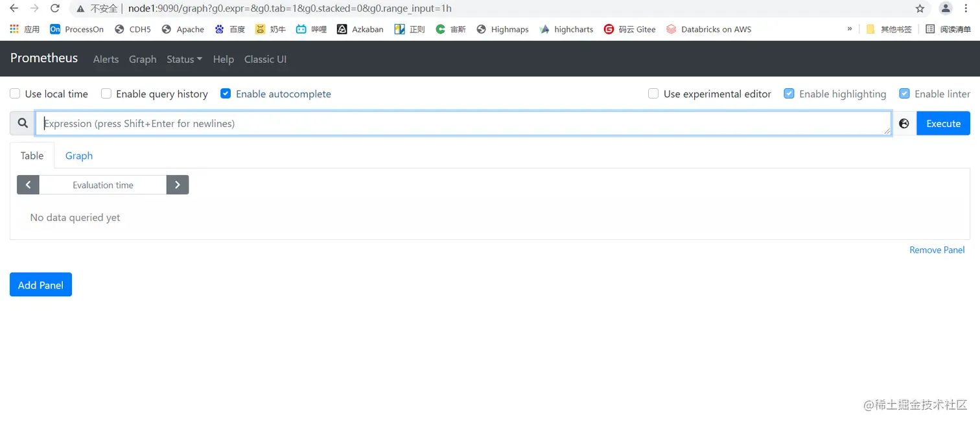The height and width of the screenshot is (424, 980).
Task: Click the magnifier search icon beside expression box
Action: [23, 123]
